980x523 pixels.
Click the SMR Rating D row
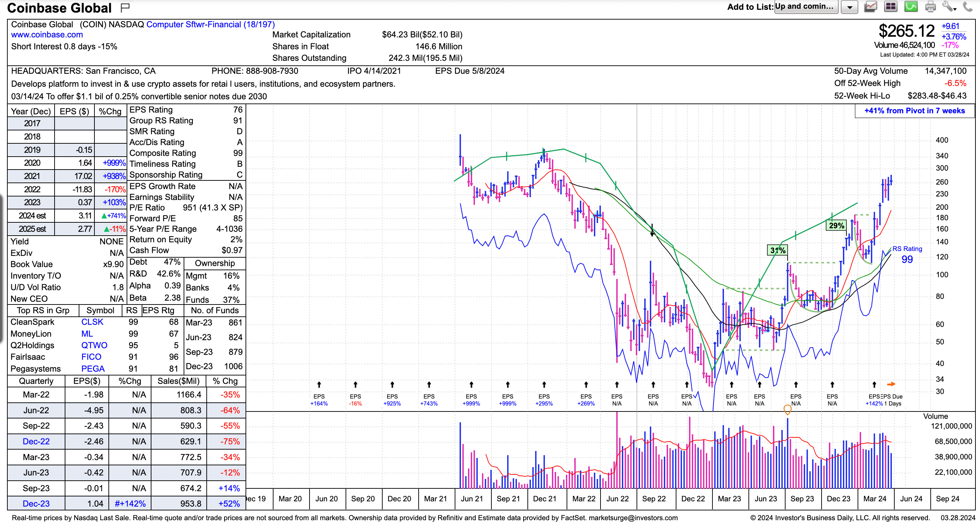pyautogui.click(x=186, y=131)
